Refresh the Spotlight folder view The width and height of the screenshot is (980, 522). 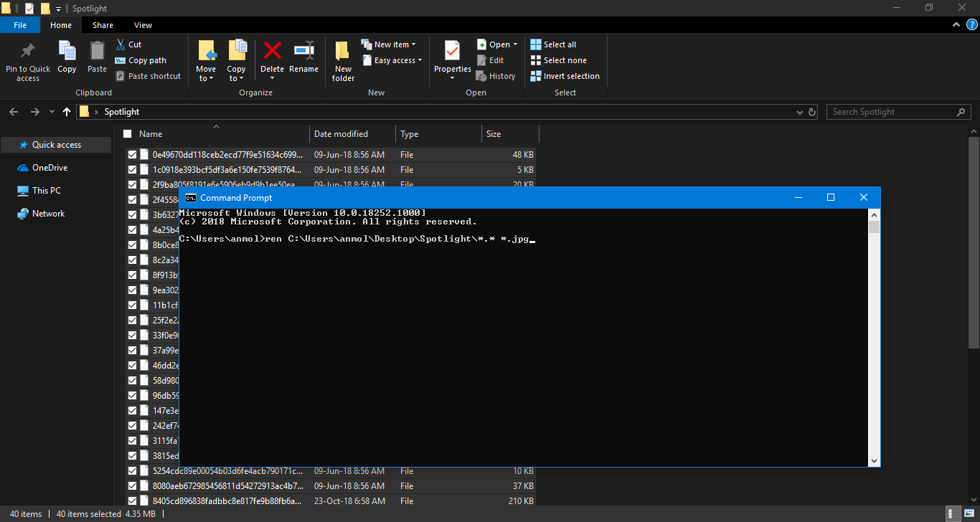tap(812, 113)
